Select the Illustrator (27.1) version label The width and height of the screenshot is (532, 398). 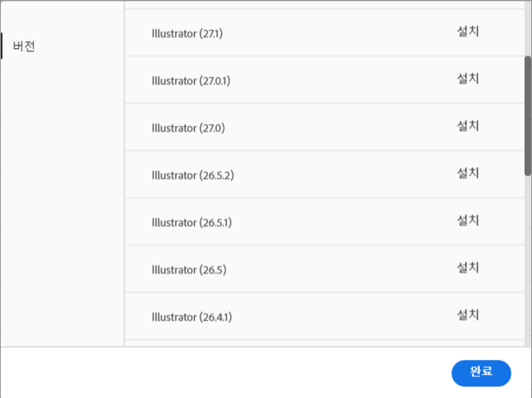tap(187, 34)
